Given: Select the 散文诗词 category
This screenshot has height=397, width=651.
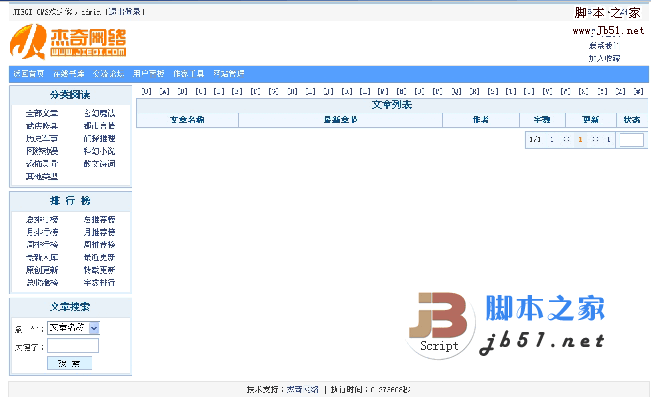Looking at the screenshot, I should coord(99,164).
